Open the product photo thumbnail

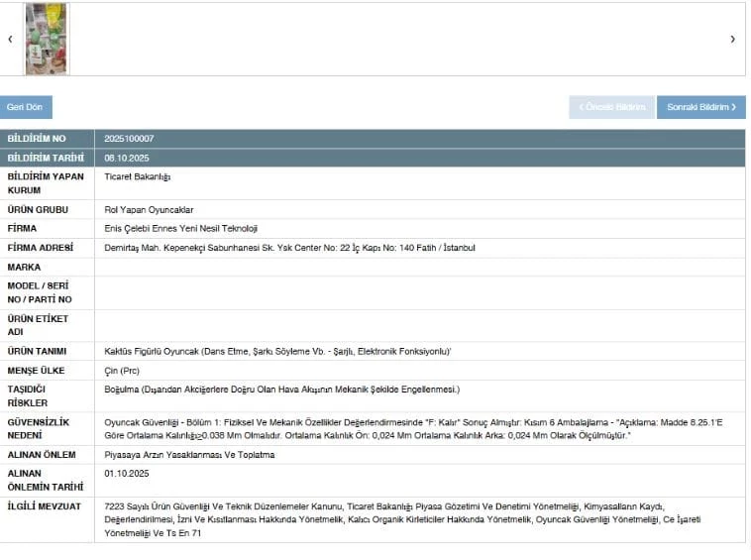pyautogui.click(x=46, y=40)
